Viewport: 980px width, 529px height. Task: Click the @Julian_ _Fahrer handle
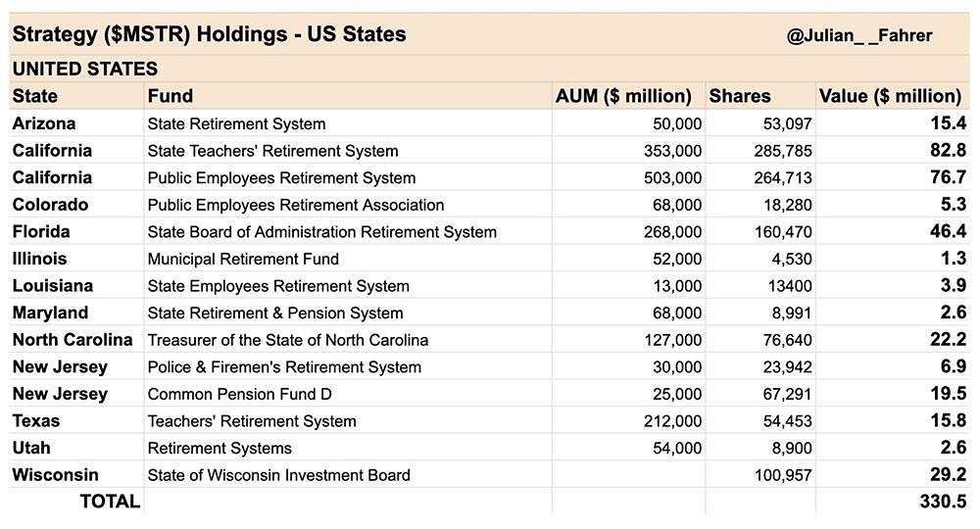click(x=858, y=35)
